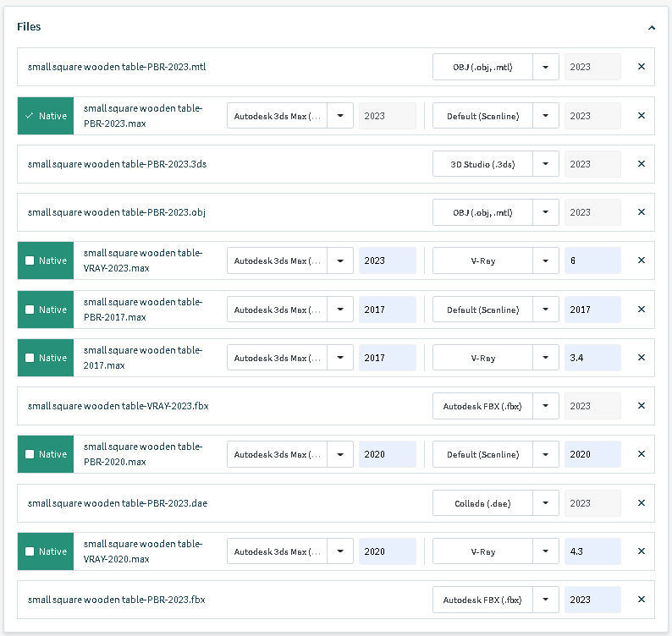Viewport: 672px width, 636px height.
Task: Remove the PBR-2023.mtl file row
Action: tap(641, 67)
